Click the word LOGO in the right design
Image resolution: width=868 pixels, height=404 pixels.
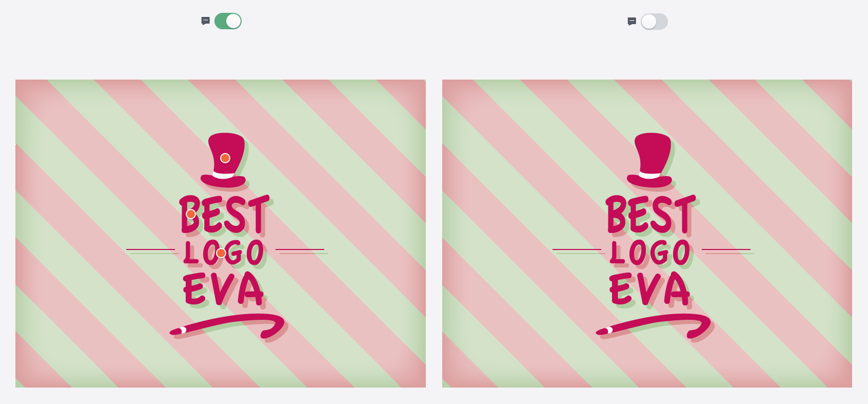650,252
